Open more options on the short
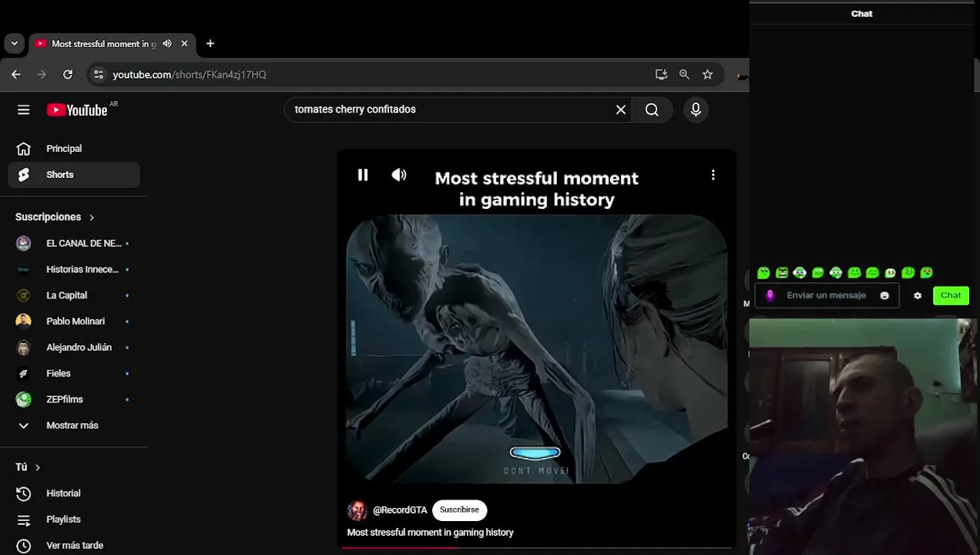Image resolution: width=980 pixels, height=555 pixels. (x=713, y=175)
